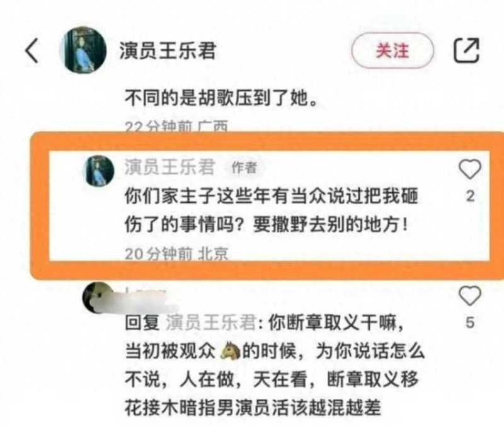504x426 pixels.
Task: Tap the 演员王乐君 mention in the reply
Action: (211, 322)
